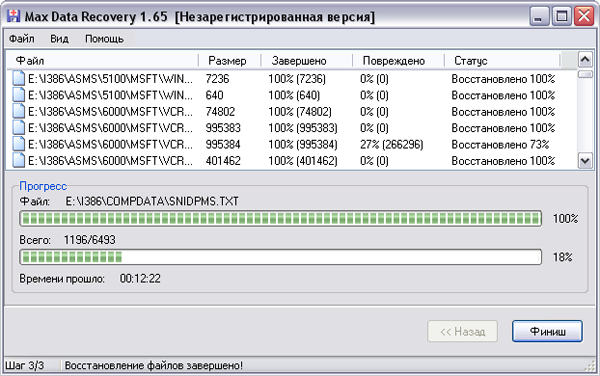Click the path E:\I386\COMPDATA\SNIDPMS.TXT
Screen dimensions: 600x376
tap(152, 201)
